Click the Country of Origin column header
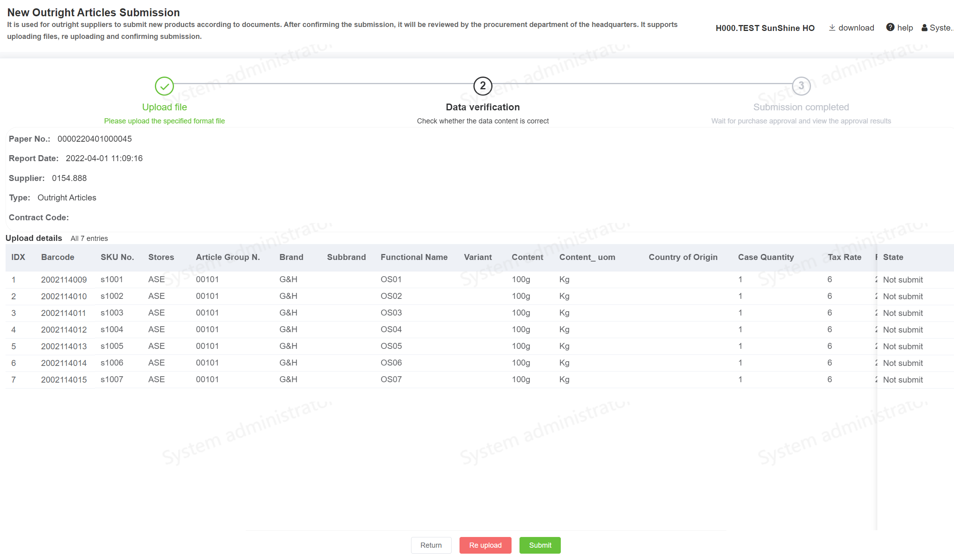The width and height of the screenshot is (954, 560). click(x=683, y=257)
